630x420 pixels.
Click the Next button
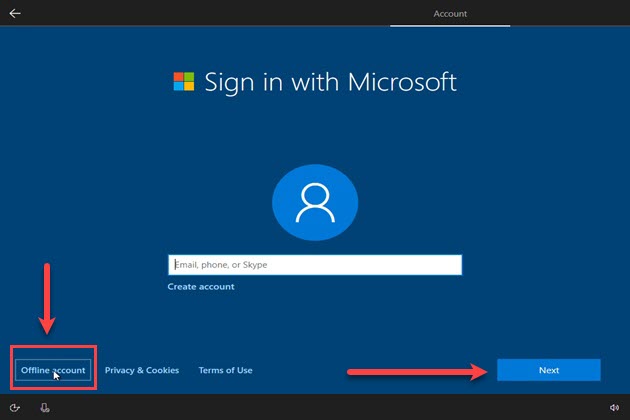(x=549, y=370)
